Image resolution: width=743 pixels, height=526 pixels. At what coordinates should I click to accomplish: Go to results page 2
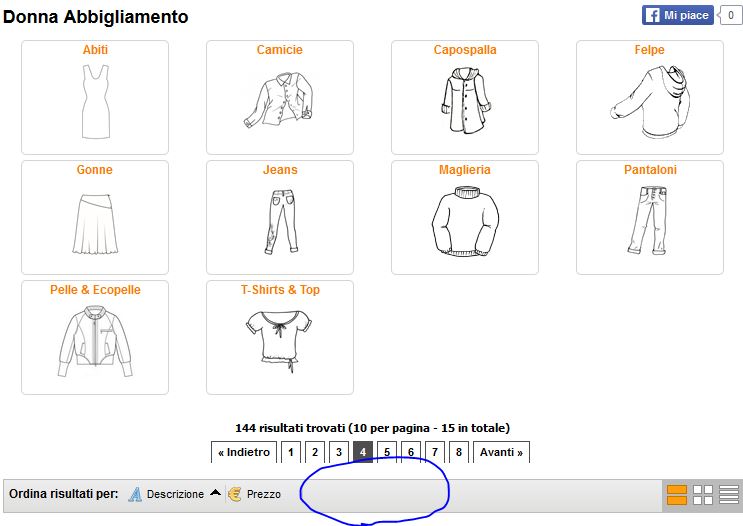[x=315, y=452]
